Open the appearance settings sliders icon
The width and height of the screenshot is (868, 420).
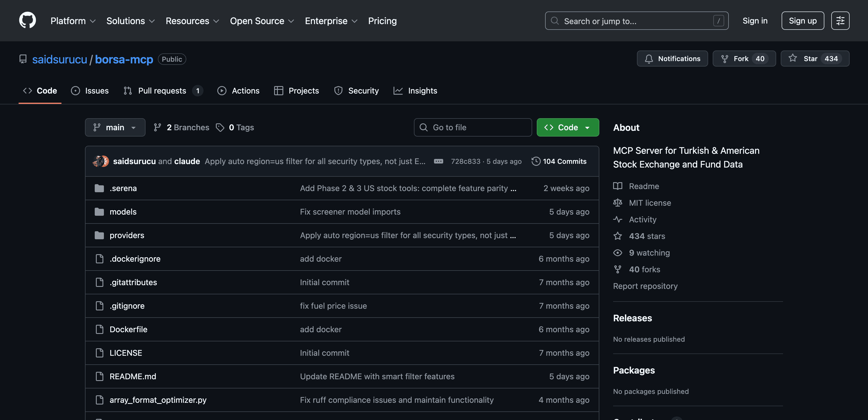pyautogui.click(x=840, y=21)
